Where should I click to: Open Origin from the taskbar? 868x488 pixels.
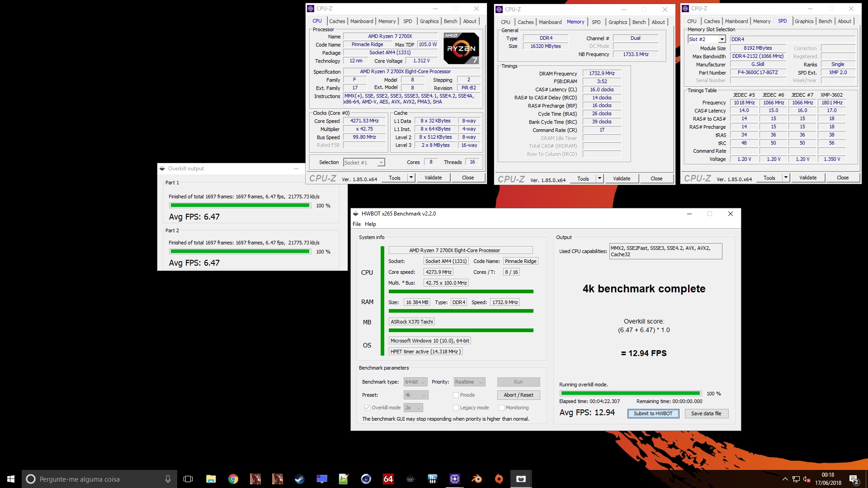coord(499,479)
